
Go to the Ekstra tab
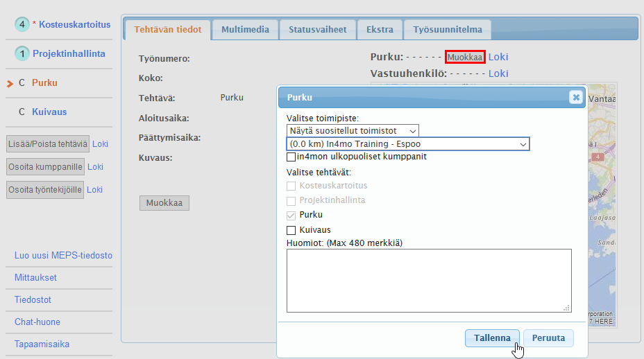coord(380,30)
